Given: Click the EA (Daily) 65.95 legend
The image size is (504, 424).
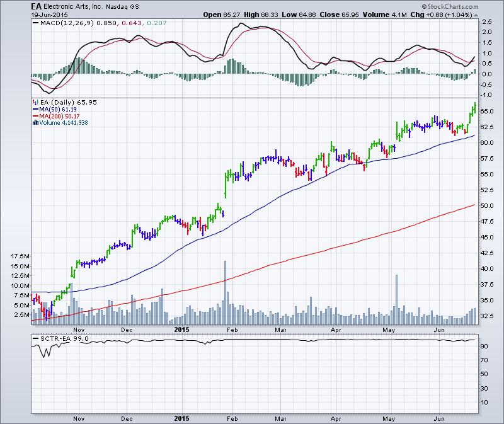Looking at the screenshot, I should point(69,102).
